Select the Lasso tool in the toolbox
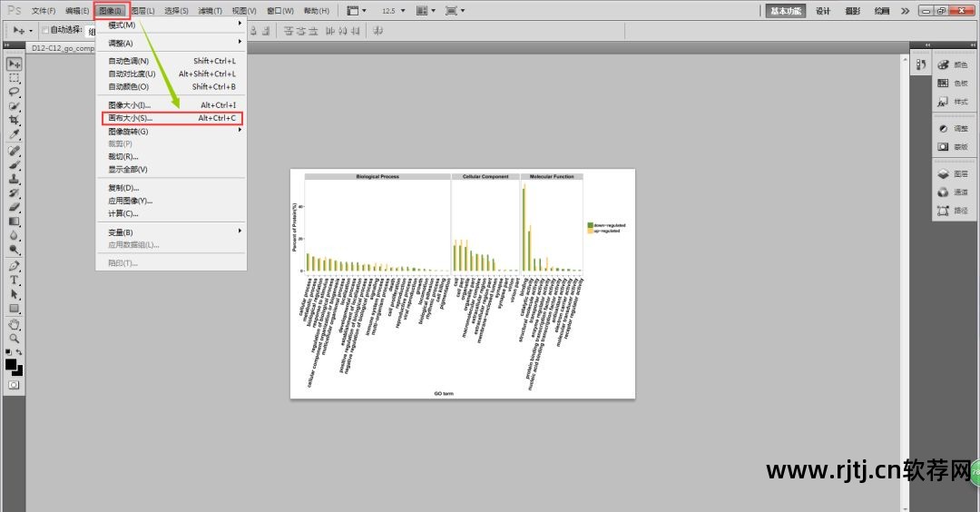The width and height of the screenshot is (980, 512). (x=15, y=92)
